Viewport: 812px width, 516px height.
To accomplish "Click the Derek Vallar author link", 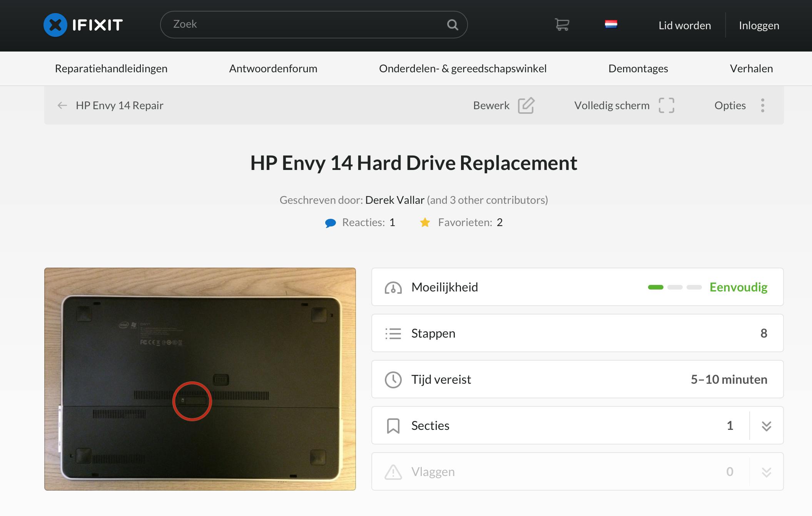I will [x=394, y=200].
